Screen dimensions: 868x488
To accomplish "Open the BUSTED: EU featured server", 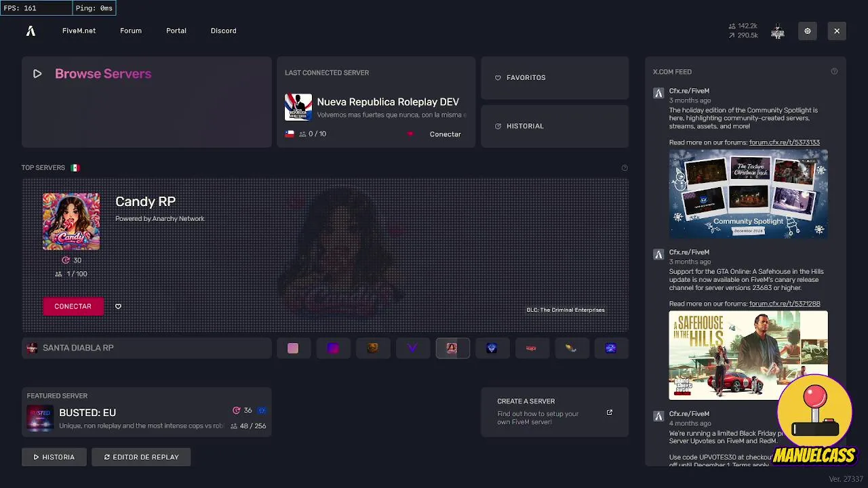I will coord(146,412).
